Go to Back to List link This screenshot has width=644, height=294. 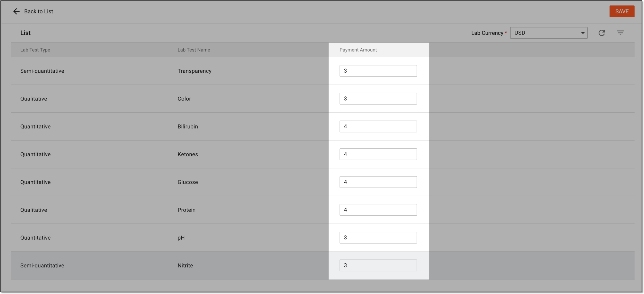(39, 11)
